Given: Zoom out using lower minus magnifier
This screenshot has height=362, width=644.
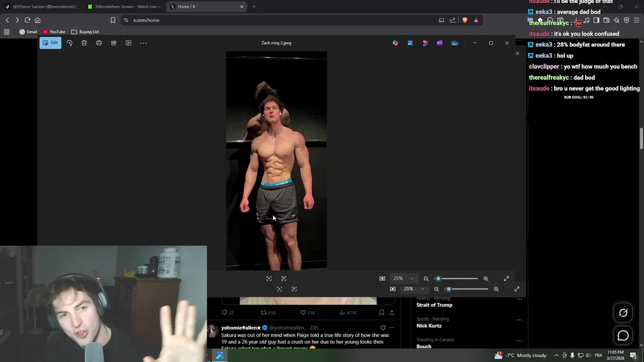Looking at the screenshot, I should point(436,289).
